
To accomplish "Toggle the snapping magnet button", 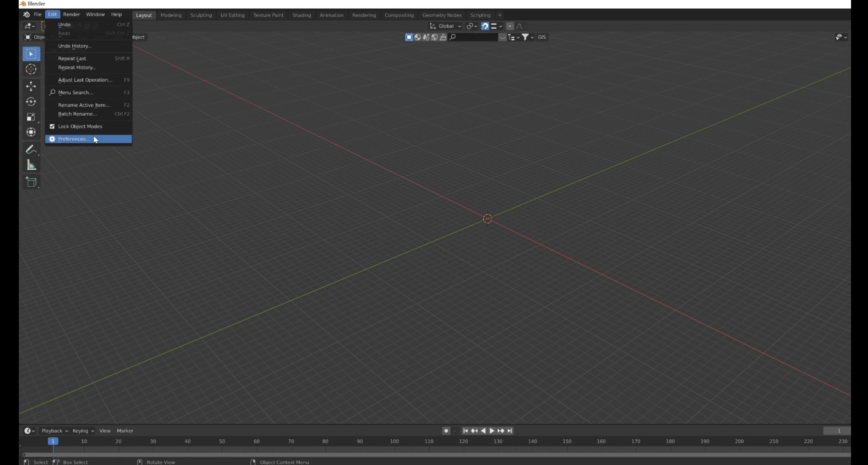I will click(x=485, y=26).
